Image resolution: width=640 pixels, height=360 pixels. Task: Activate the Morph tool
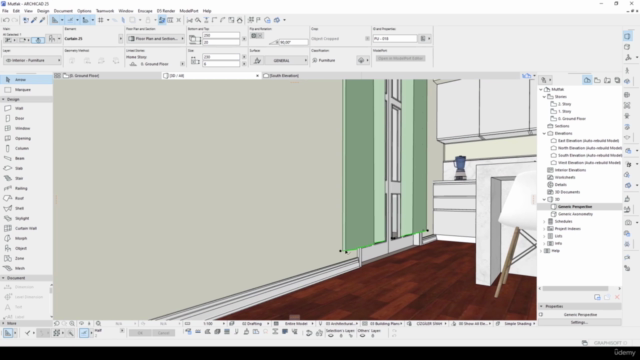26,238
